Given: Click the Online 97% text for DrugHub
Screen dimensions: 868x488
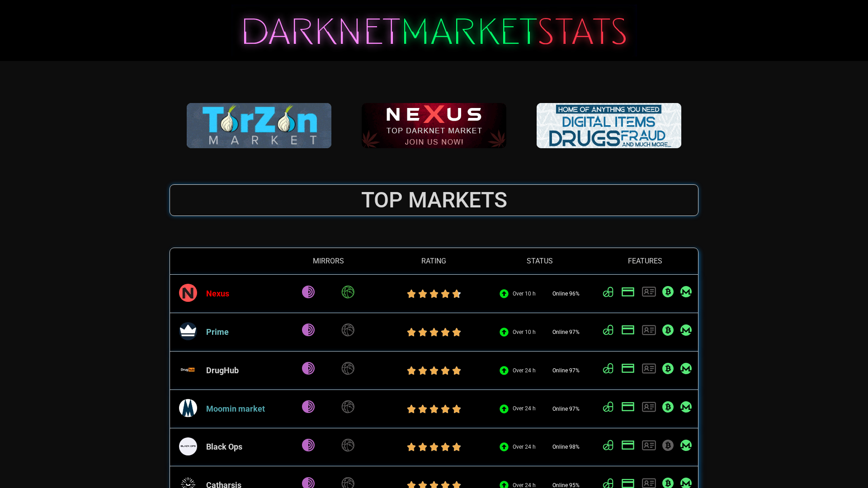Looking at the screenshot, I should (566, 371).
